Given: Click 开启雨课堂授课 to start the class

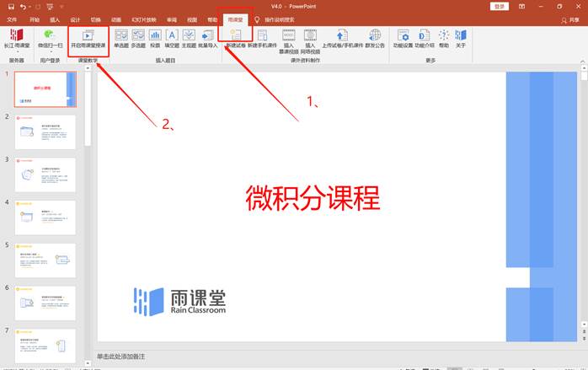Looking at the screenshot, I should (88, 40).
